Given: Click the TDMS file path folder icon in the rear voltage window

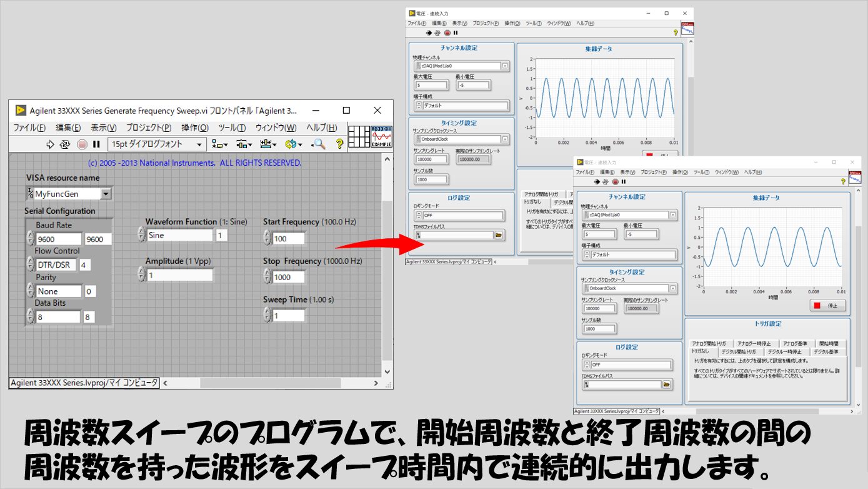Looking at the screenshot, I should coord(499,235).
